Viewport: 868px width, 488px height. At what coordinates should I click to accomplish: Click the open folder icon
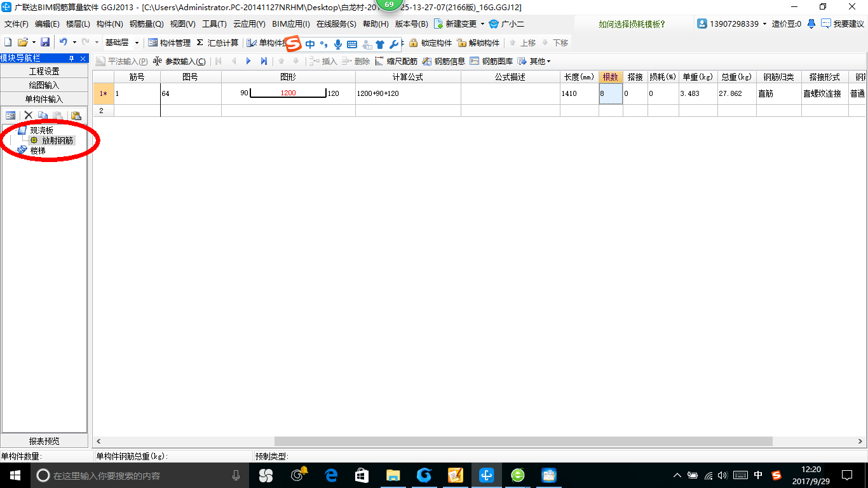pyautogui.click(x=22, y=43)
